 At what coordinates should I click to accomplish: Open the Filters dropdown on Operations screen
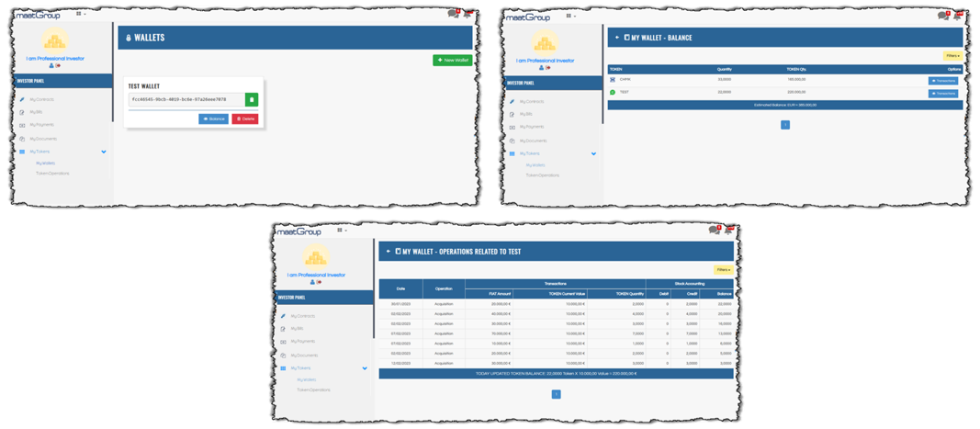(x=724, y=270)
